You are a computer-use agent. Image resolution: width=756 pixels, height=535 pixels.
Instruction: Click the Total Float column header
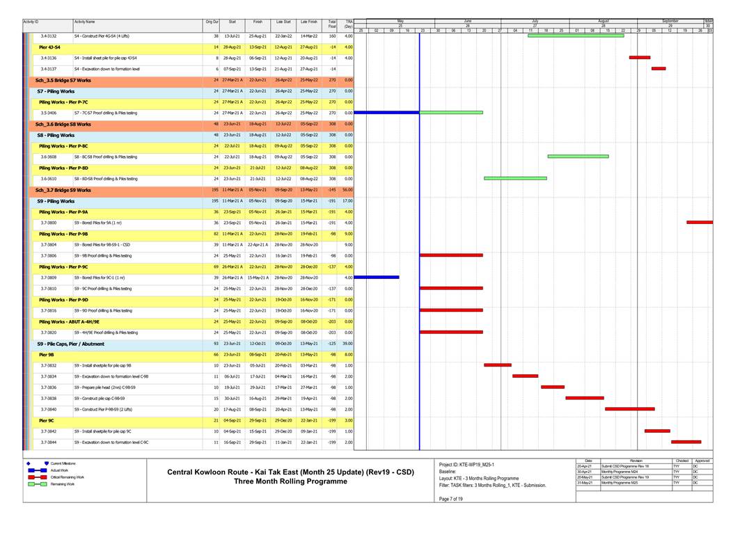[332, 24]
